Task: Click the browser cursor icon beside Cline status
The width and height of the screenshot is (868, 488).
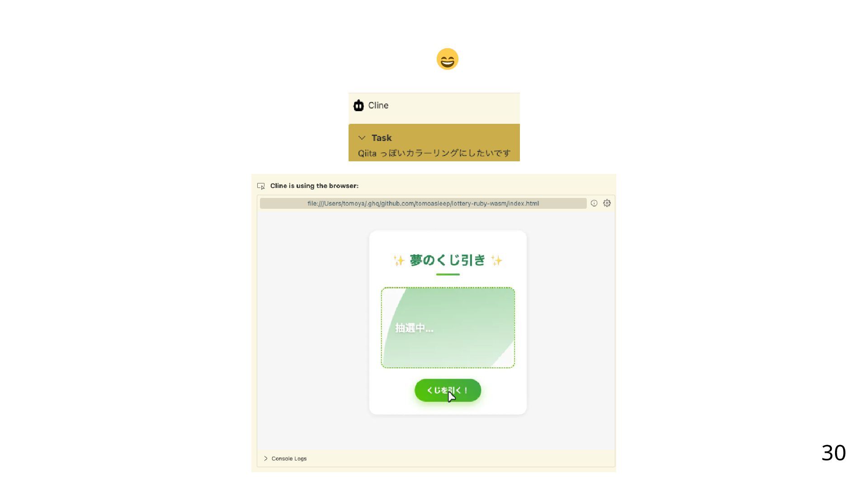Action: (x=261, y=186)
